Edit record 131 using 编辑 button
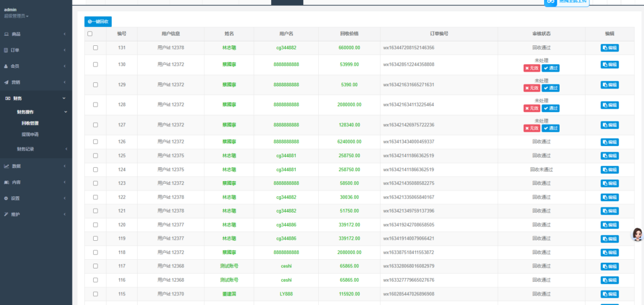Screen dimensions: 644x305 (610, 48)
